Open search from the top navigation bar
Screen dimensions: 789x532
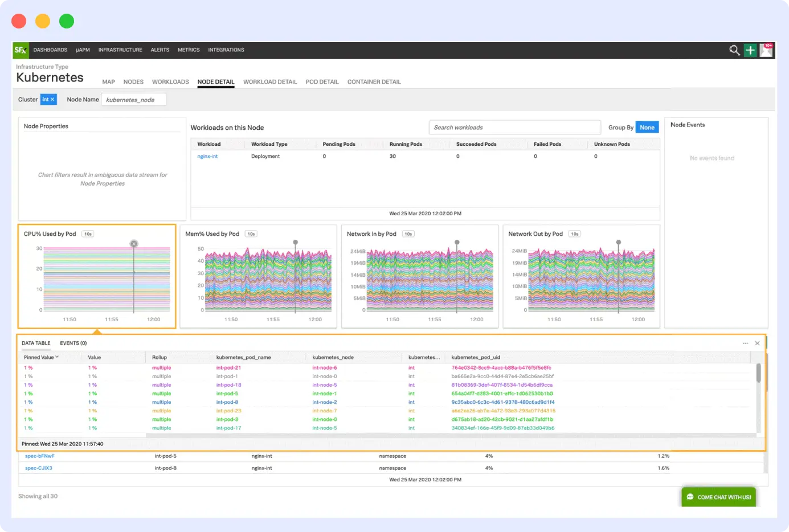(x=734, y=50)
